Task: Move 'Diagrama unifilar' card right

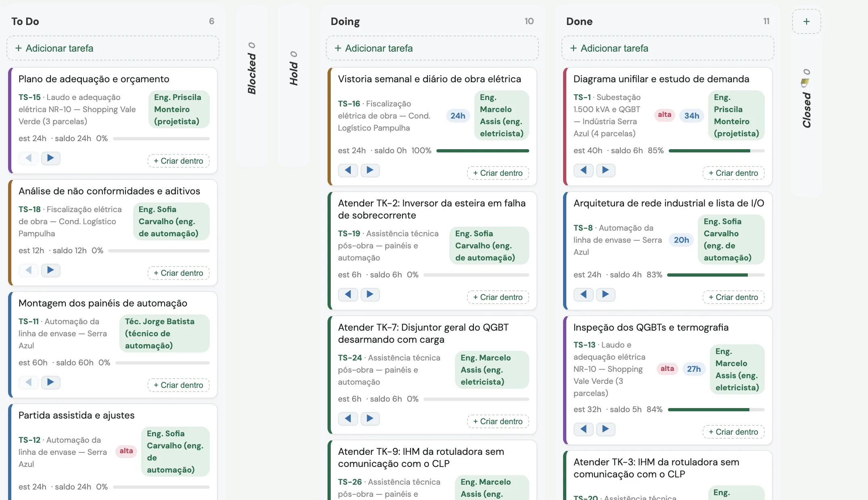Action: 605,170
